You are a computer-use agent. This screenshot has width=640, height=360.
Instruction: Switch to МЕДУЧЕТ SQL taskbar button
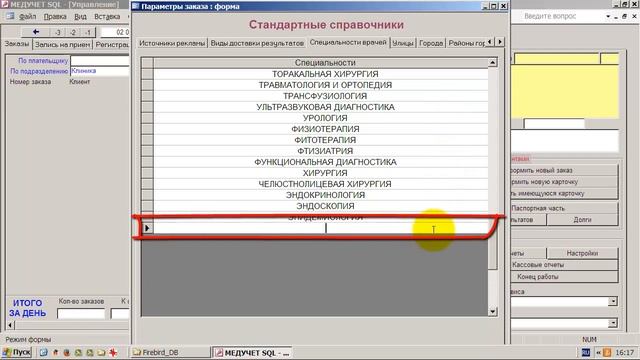(253, 353)
